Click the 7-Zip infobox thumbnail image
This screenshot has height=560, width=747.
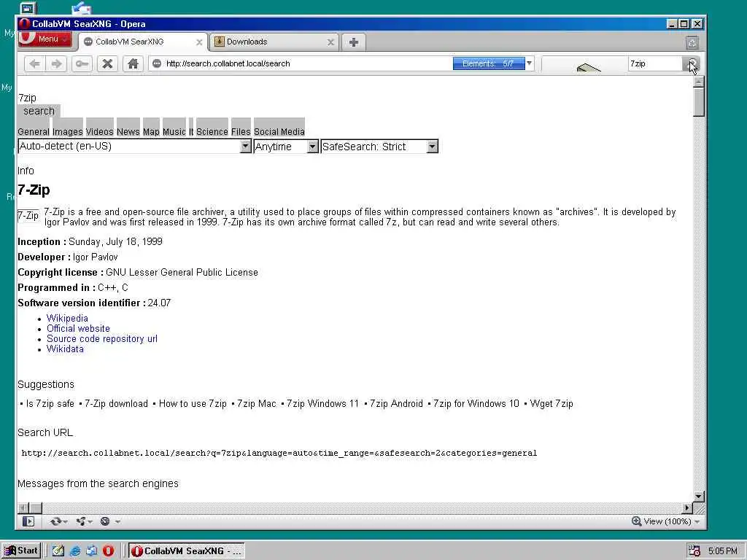(x=28, y=216)
